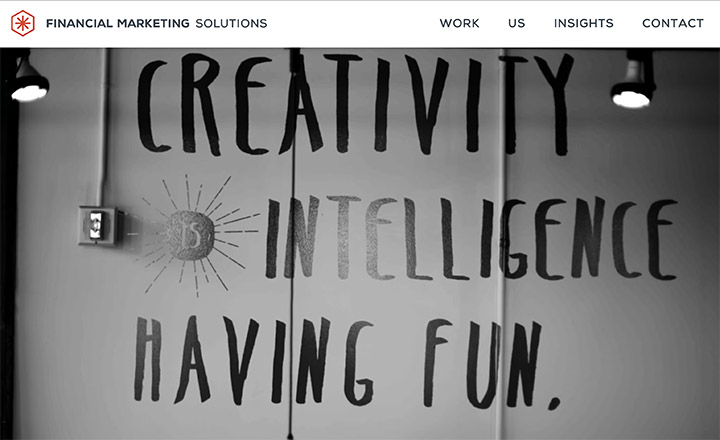Image resolution: width=720 pixels, height=440 pixels.
Task: Click the wall-mounted electrical switch box
Action: coord(97,226)
